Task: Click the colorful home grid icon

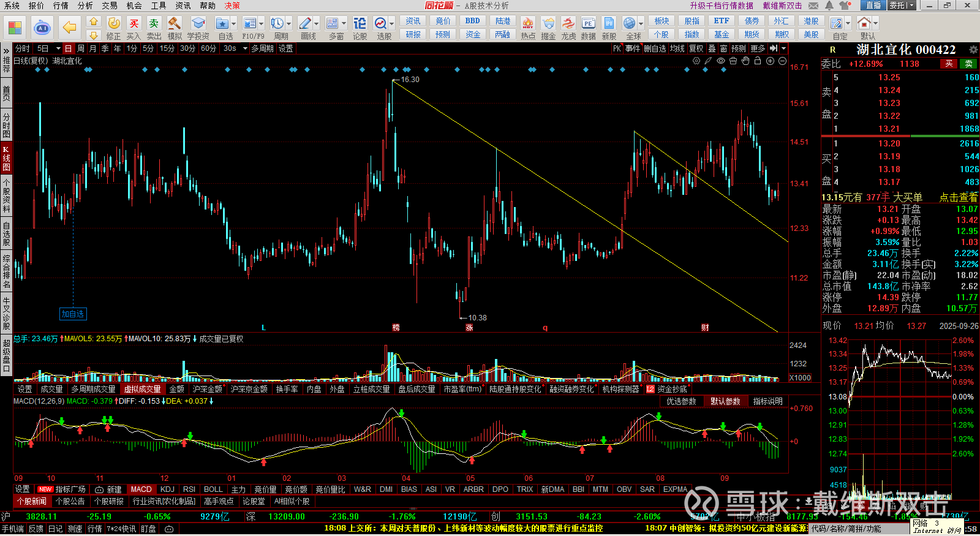Action: tap(15, 28)
